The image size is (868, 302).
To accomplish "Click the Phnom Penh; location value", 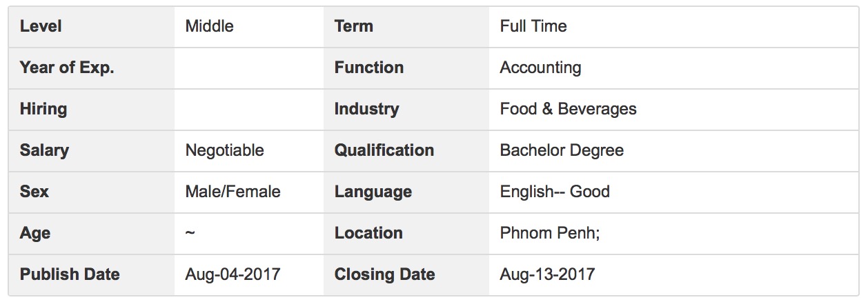I will click(550, 233).
